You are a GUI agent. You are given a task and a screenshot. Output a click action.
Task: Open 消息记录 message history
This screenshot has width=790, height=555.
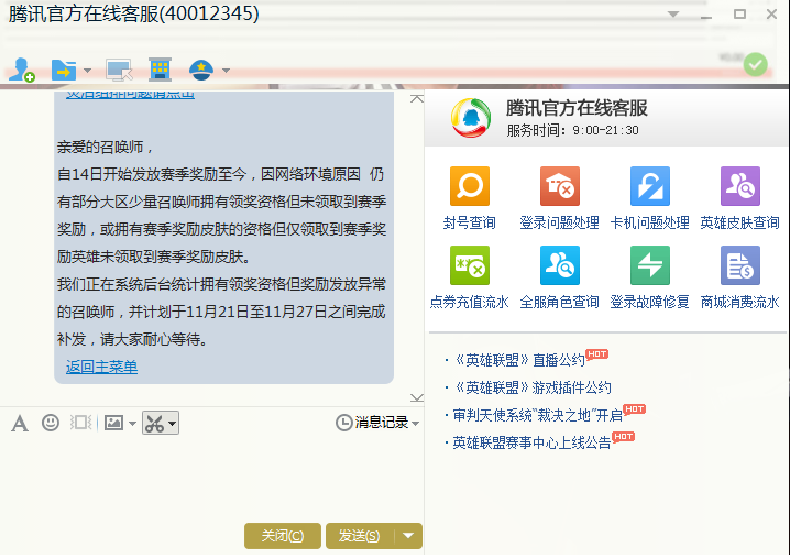[x=373, y=423]
